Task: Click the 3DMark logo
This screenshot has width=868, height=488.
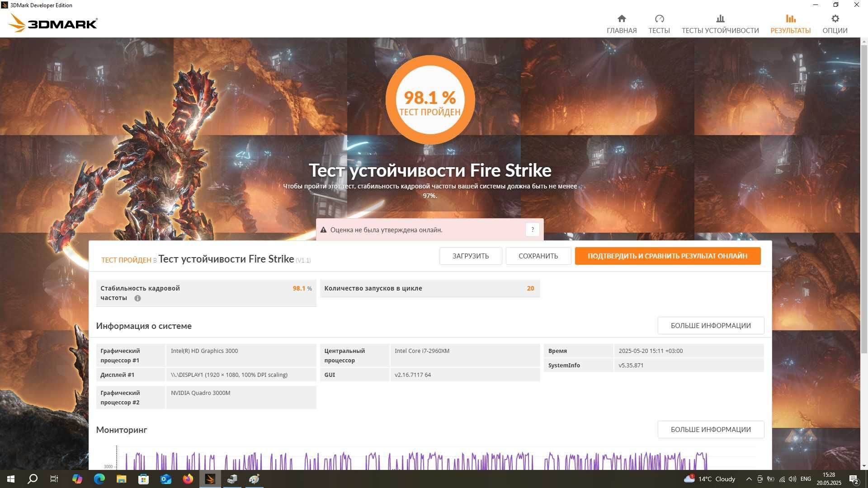Action: click(x=53, y=23)
